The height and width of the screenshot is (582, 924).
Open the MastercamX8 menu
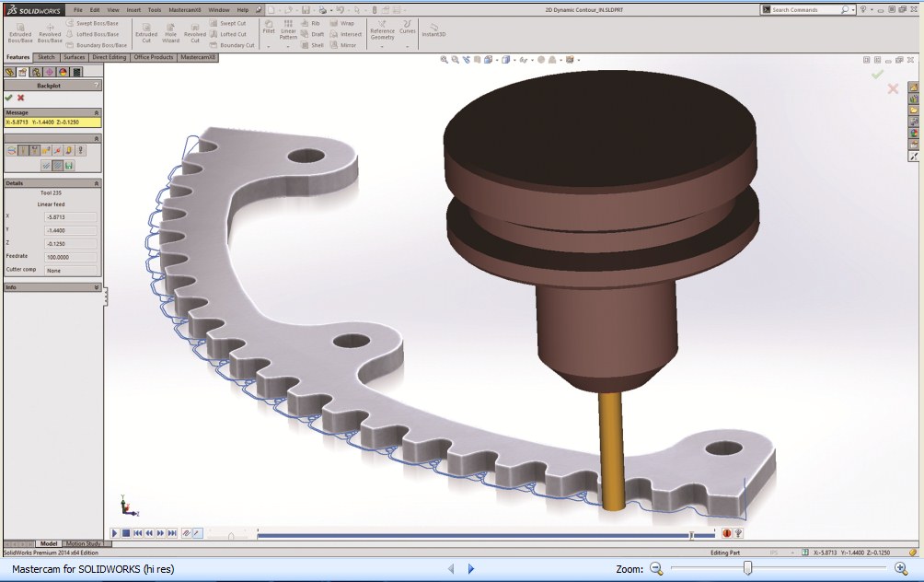click(x=186, y=9)
